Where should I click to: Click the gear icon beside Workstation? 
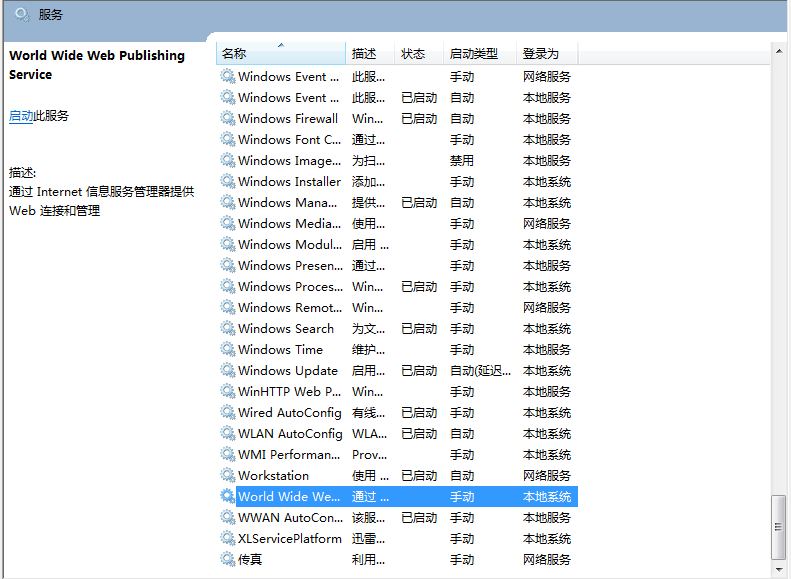pyautogui.click(x=228, y=476)
